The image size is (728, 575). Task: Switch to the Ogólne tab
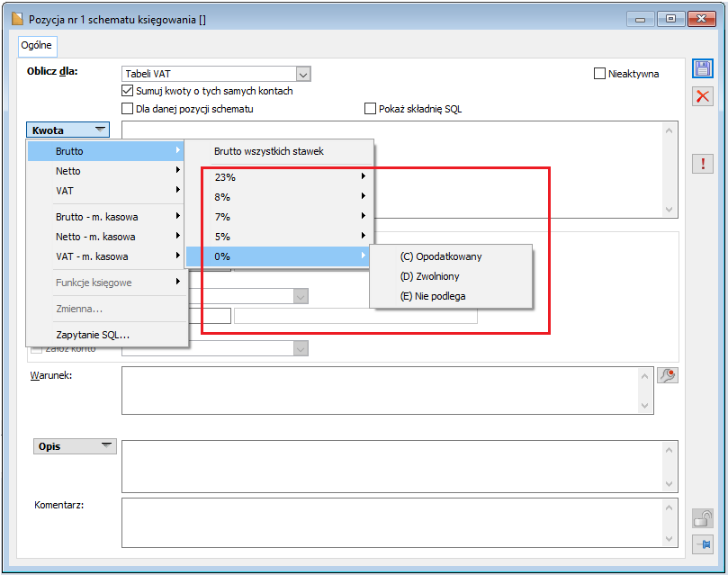click(37, 45)
